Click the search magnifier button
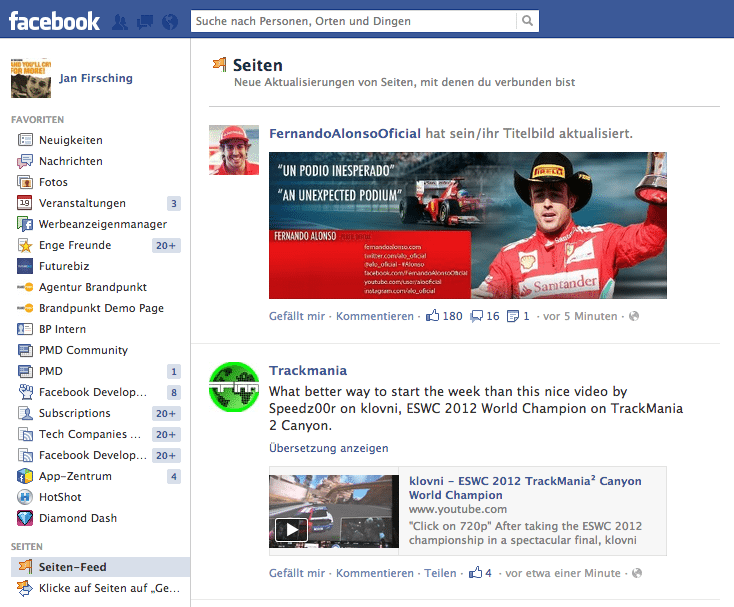Viewport: 734px width, 607px height. (528, 21)
